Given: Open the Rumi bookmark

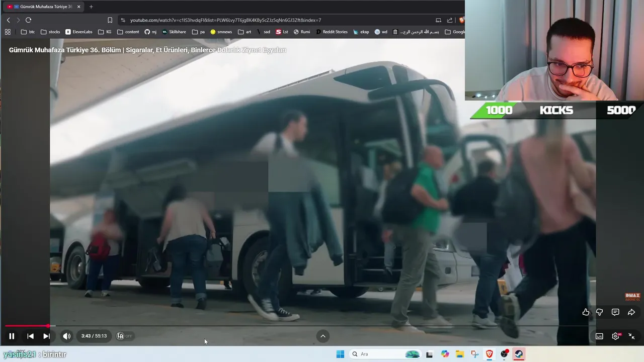Looking at the screenshot, I should (x=302, y=32).
